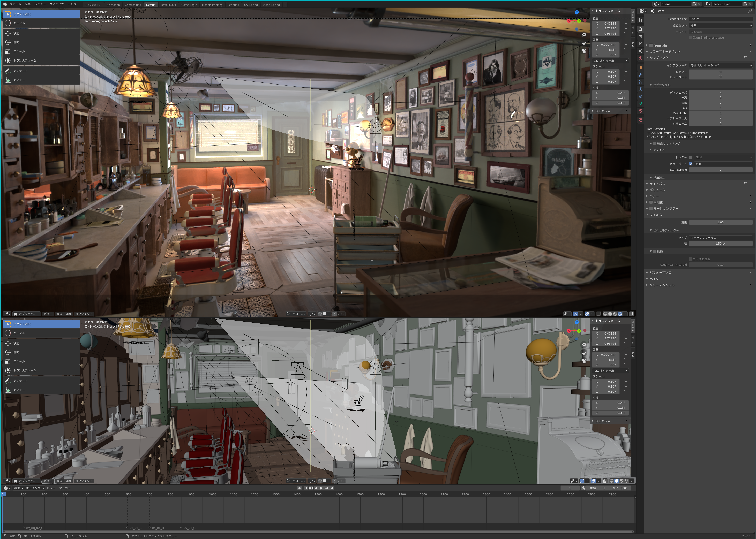Enable the Freestyle checkbox
This screenshot has height=539, width=756.
[x=651, y=45]
